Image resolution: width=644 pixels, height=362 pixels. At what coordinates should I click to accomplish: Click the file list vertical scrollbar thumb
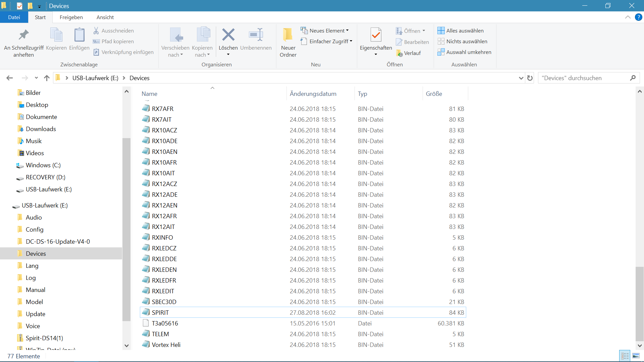(639, 303)
